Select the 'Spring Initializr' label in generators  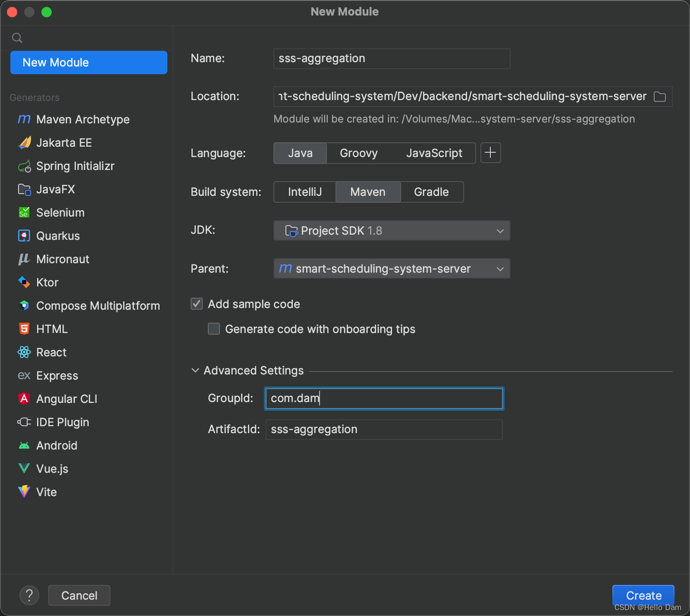pos(75,166)
